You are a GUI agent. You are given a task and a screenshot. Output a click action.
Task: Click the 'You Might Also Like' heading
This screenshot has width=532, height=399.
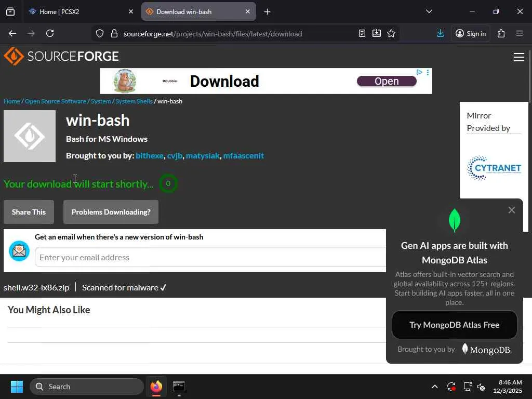pos(49,310)
